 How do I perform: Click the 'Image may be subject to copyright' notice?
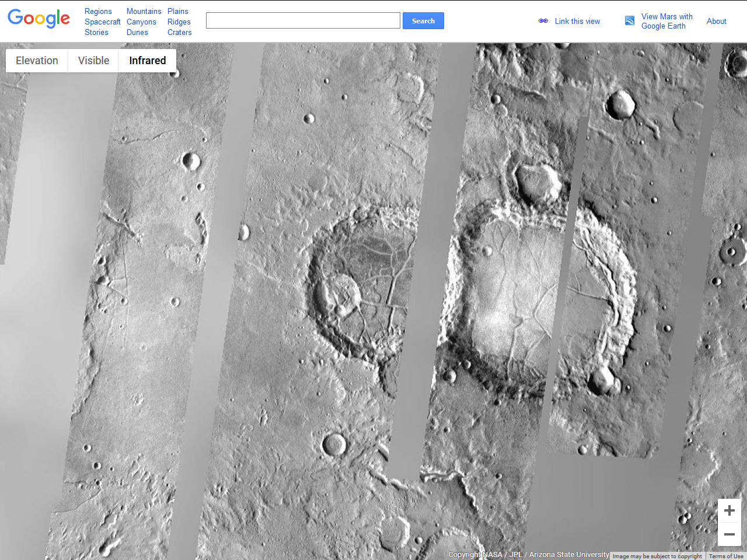coord(657,556)
